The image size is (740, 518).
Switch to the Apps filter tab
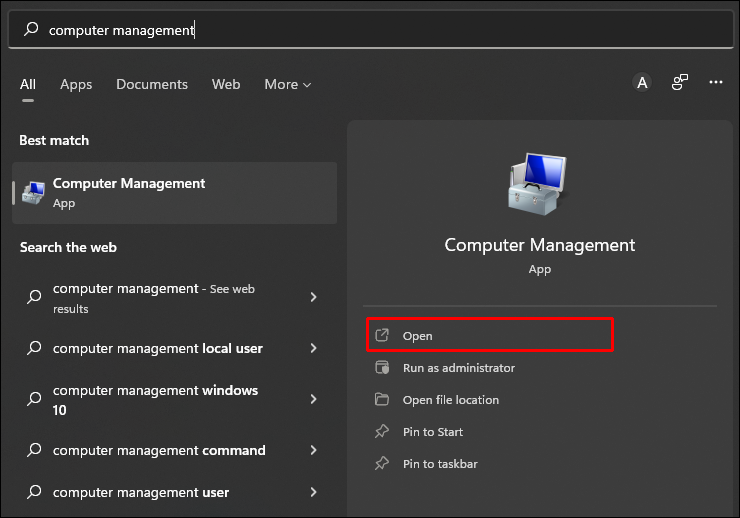pos(76,85)
